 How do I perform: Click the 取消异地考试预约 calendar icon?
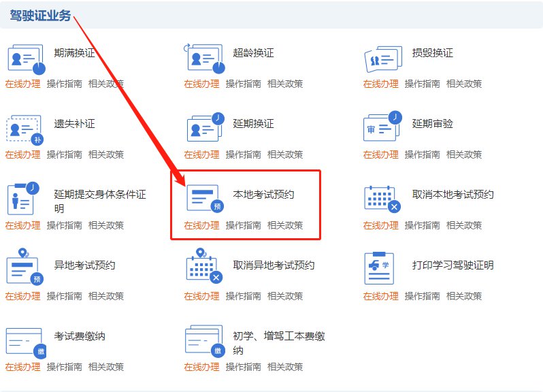click(x=204, y=265)
